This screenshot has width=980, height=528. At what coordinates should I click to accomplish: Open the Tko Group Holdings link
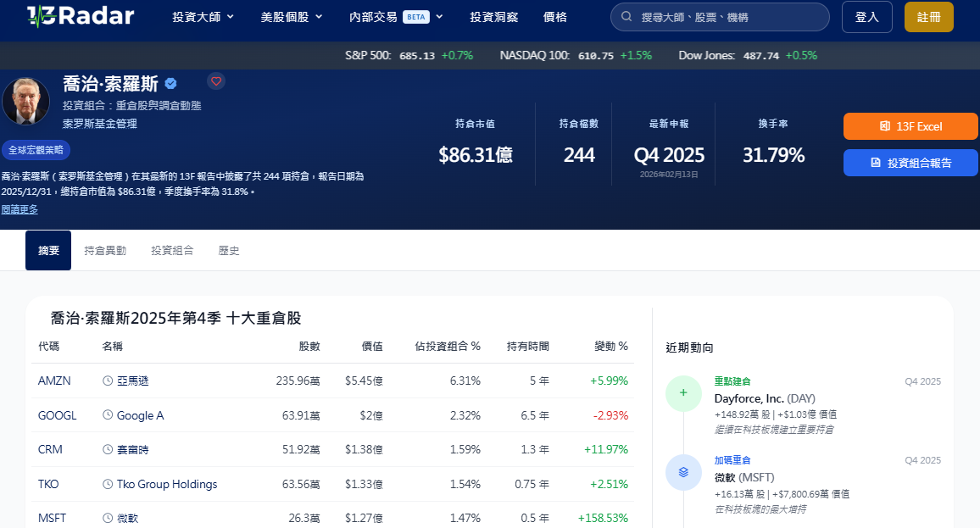coord(167,484)
